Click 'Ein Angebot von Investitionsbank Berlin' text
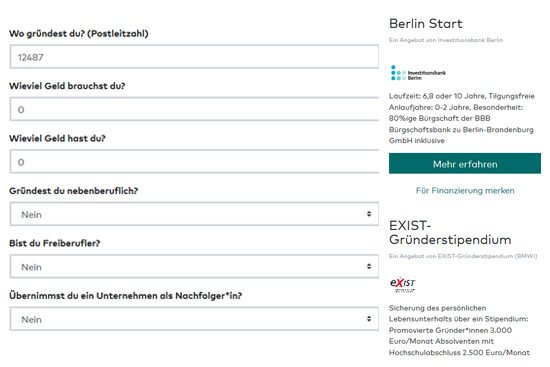 pos(446,40)
